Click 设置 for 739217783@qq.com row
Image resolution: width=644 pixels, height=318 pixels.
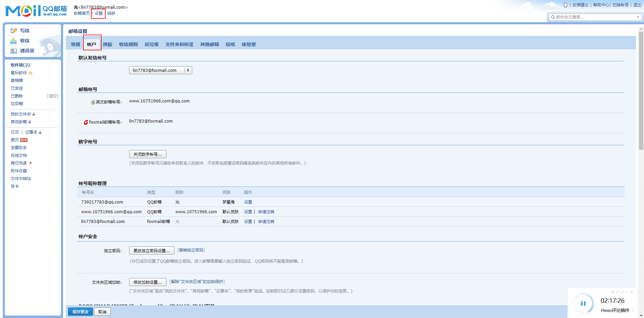click(248, 202)
